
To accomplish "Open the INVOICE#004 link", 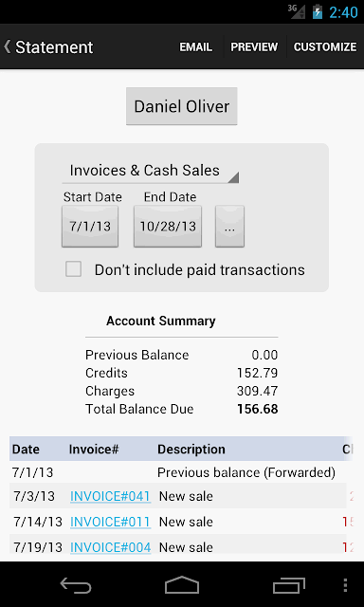I will (110, 547).
